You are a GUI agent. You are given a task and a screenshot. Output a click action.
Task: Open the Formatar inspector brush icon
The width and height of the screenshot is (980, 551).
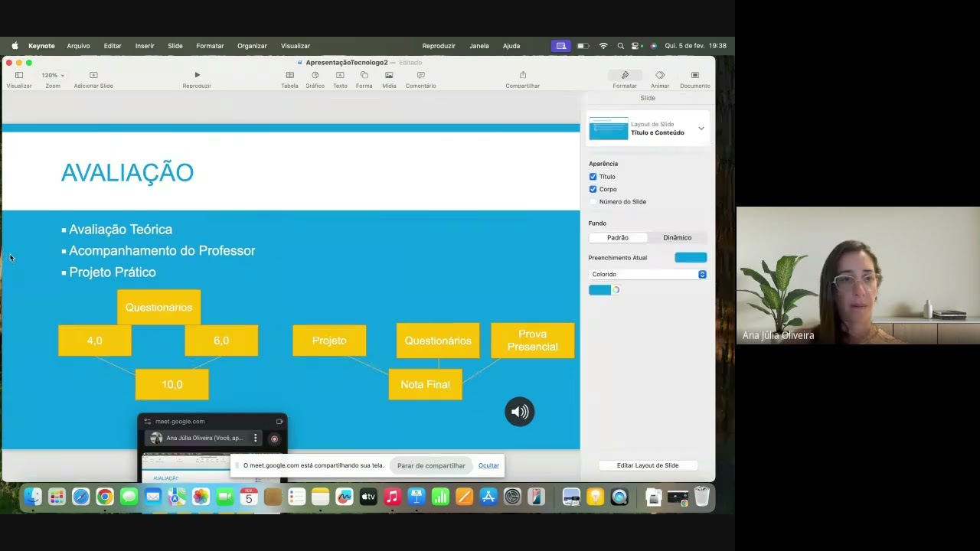(625, 75)
